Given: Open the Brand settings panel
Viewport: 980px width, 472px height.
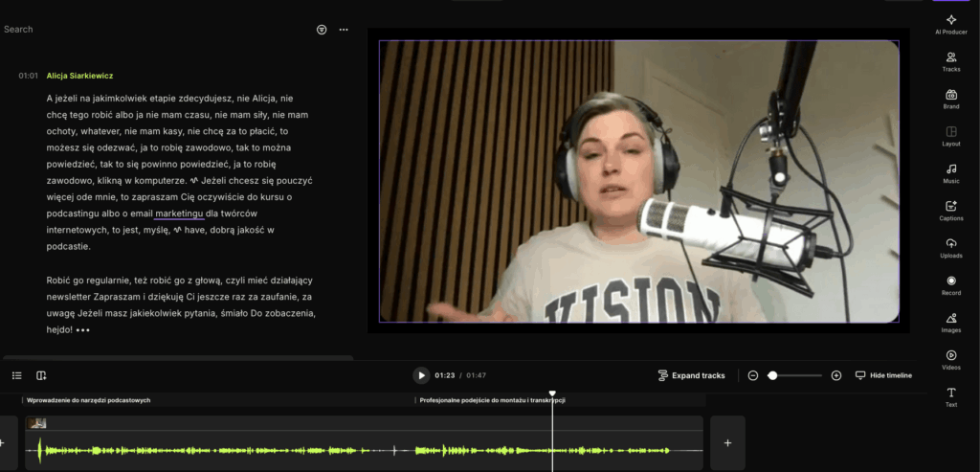Looking at the screenshot, I should coord(950,99).
